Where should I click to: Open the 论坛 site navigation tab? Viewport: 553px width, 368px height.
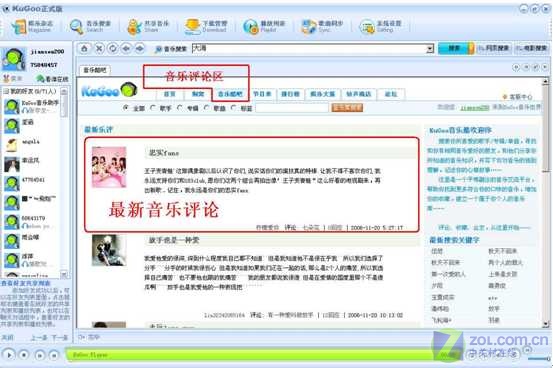(391, 94)
